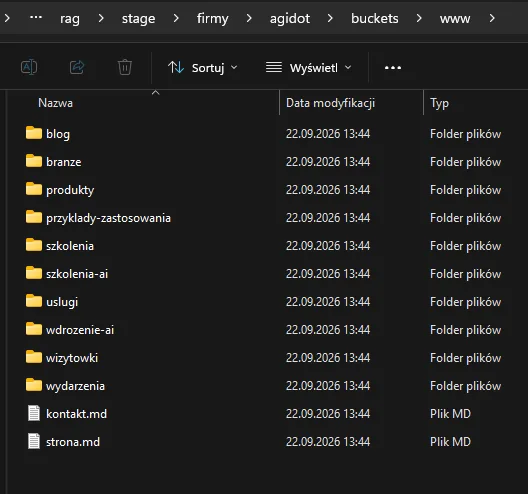
Task: Click the wydarzenia folder name
Action: click(75, 386)
